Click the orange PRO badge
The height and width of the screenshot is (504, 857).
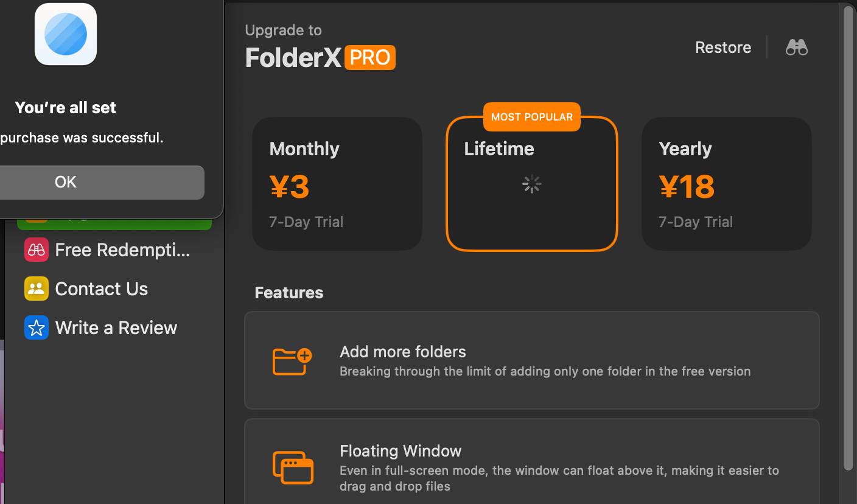coord(370,57)
